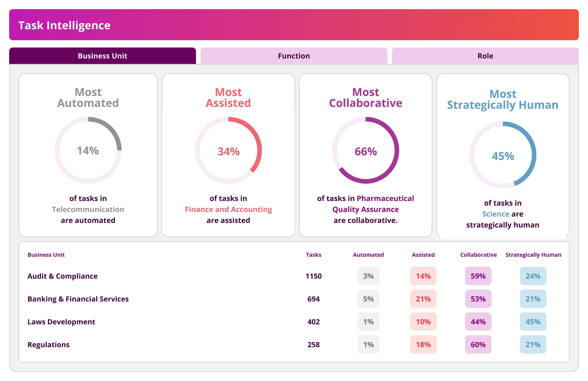This screenshot has width=588, height=381.
Task: Click the 402 tasks value for Laws Development
Action: 313,322
